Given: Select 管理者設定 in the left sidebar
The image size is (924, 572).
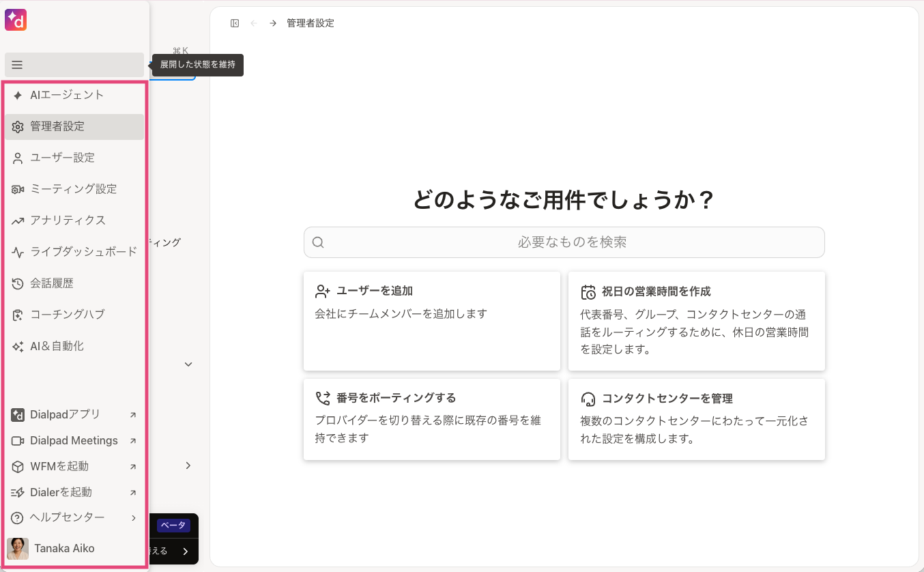Looking at the screenshot, I should [x=74, y=126].
